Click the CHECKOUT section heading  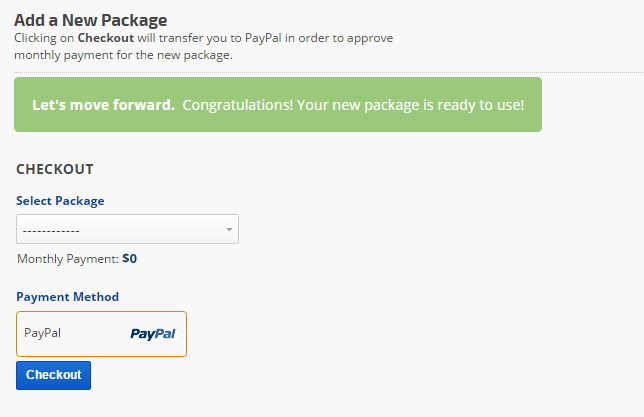click(x=55, y=169)
